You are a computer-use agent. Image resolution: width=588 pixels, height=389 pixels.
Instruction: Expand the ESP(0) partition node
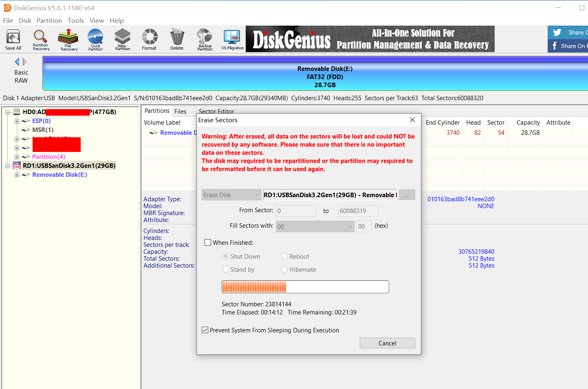17,121
